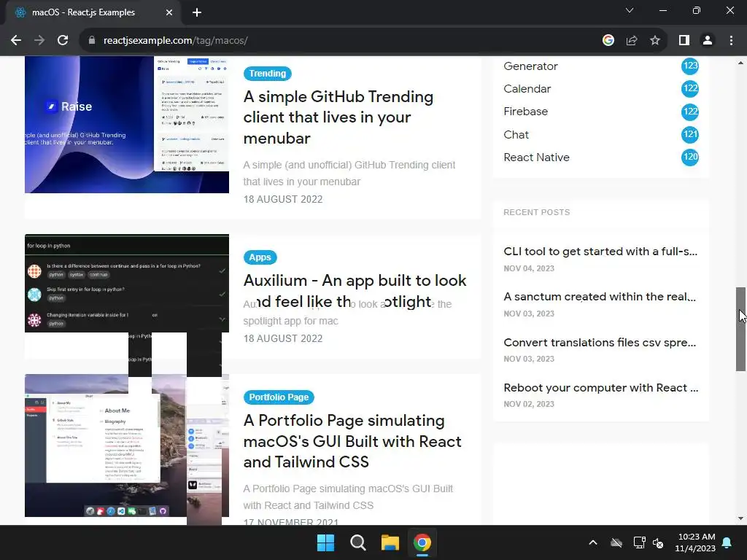Click the 120 count badge
The height and width of the screenshot is (560, 747).
[x=690, y=157]
